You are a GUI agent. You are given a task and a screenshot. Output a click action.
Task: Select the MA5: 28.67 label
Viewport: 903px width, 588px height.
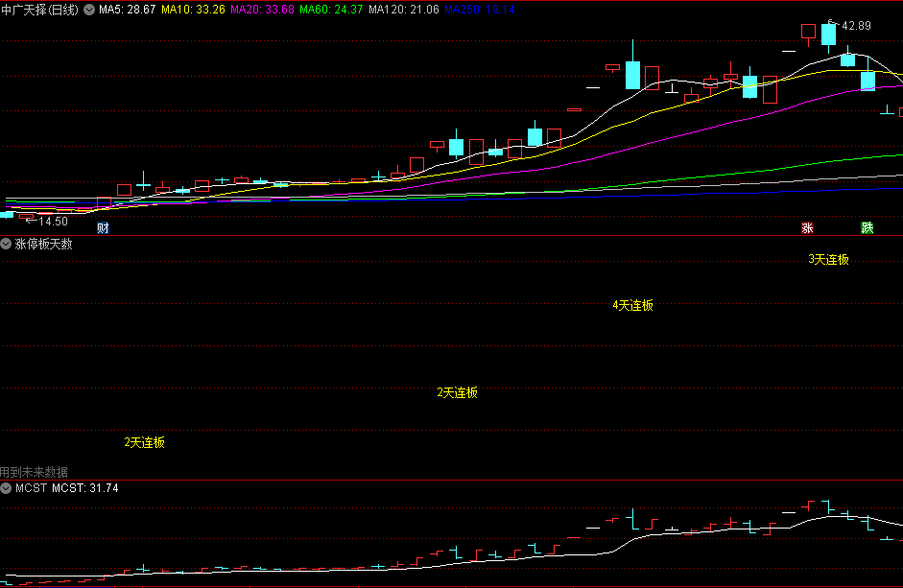128,10
